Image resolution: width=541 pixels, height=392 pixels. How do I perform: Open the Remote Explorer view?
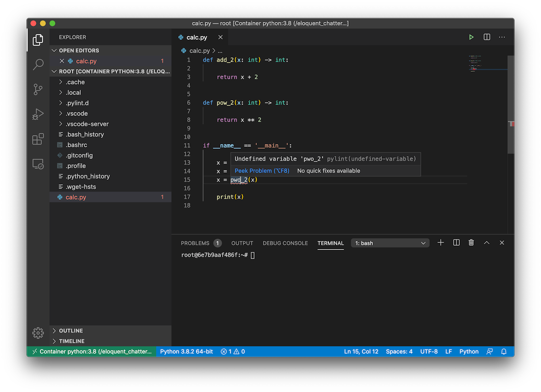[38, 164]
